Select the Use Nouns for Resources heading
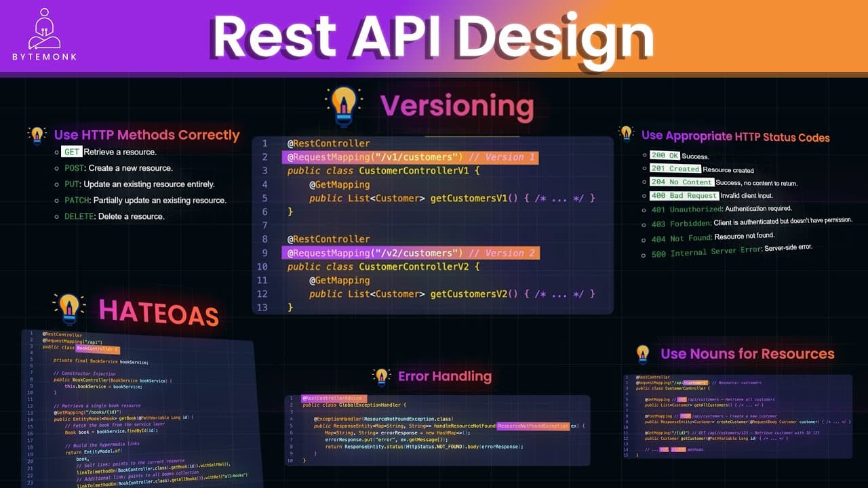The image size is (868, 488). [x=747, y=354]
